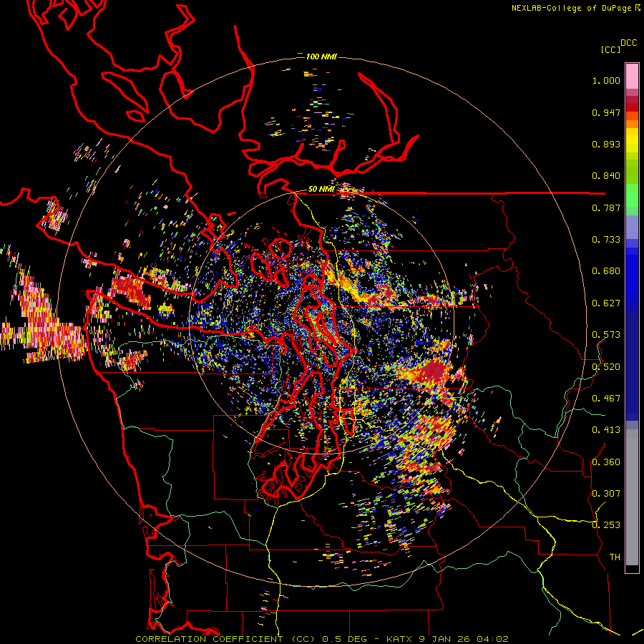Click the yellow color band near 0.893
Screen dimensions: 644x644
tap(632, 140)
